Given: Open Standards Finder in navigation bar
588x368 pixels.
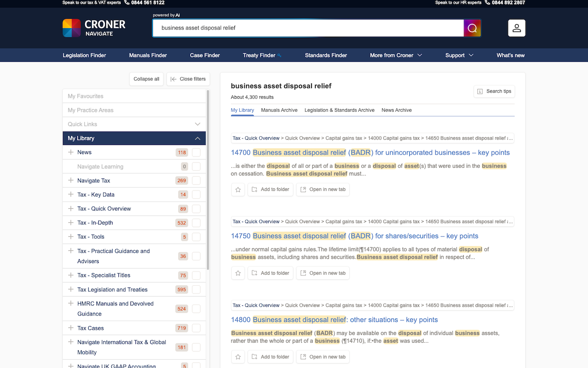Looking at the screenshot, I should pyautogui.click(x=326, y=55).
